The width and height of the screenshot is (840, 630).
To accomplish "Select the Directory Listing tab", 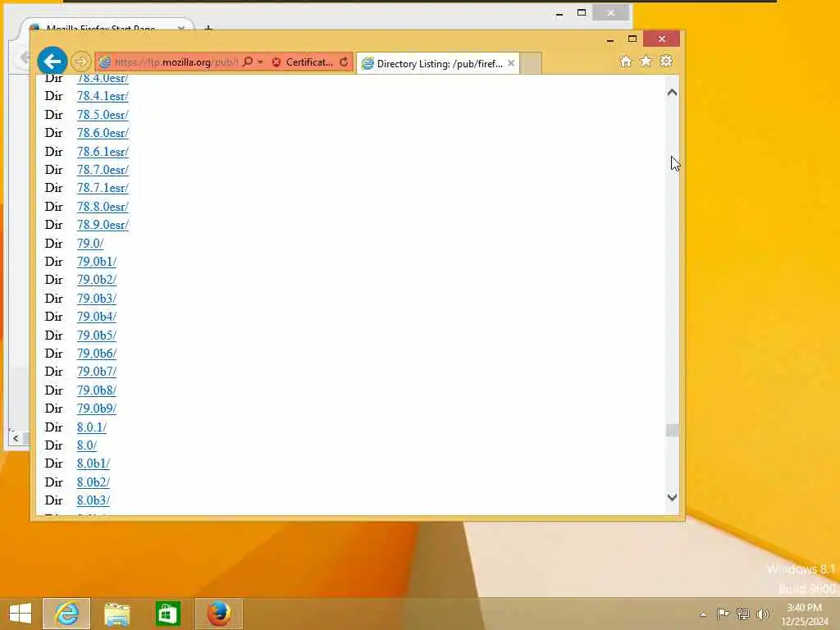I will point(438,64).
